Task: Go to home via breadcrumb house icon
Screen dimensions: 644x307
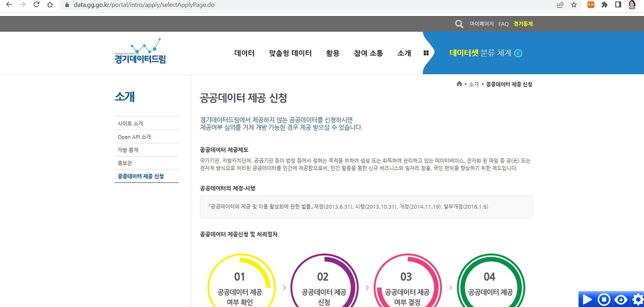Action: tap(459, 84)
